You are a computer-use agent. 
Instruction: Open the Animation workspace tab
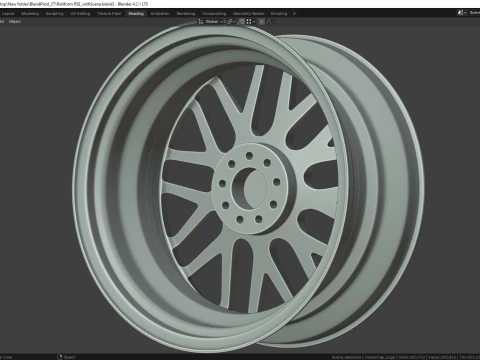point(160,14)
